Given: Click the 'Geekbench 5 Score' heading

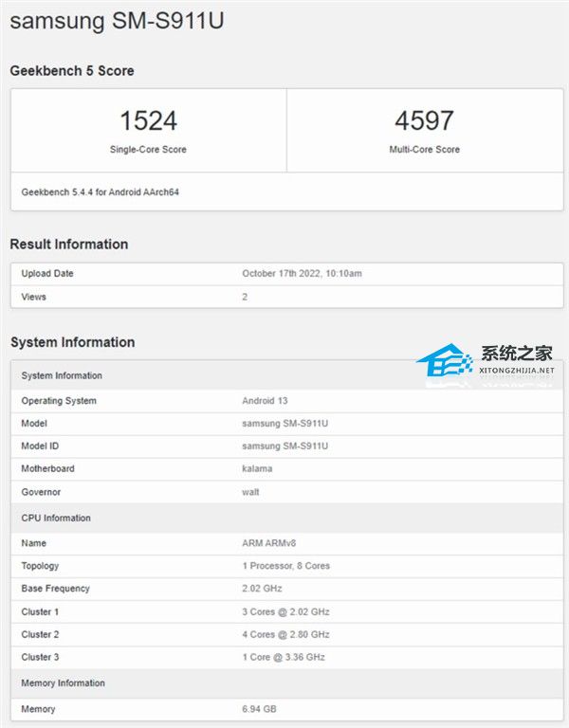Looking at the screenshot, I should point(72,70).
